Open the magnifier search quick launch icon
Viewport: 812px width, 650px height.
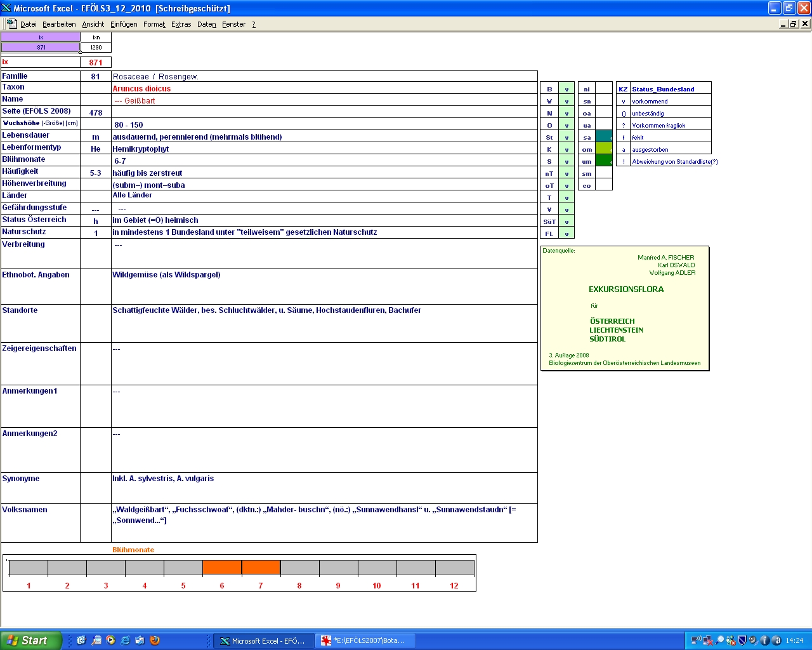click(x=96, y=640)
